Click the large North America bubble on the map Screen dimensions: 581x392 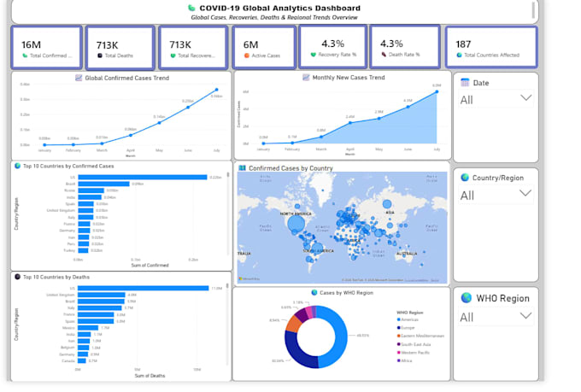click(296, 224)
